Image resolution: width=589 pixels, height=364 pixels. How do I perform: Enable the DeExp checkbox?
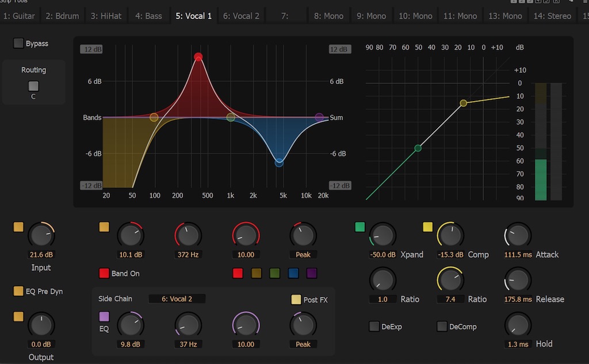(x=374, y=327)
